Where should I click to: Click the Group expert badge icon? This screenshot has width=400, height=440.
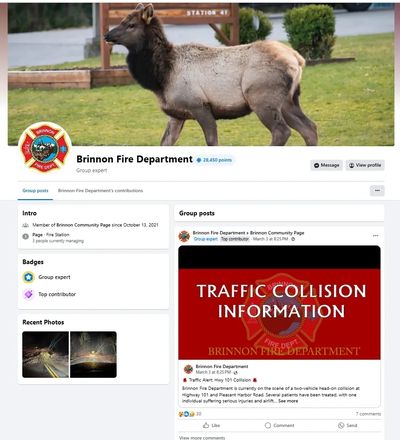pos(28,277)
